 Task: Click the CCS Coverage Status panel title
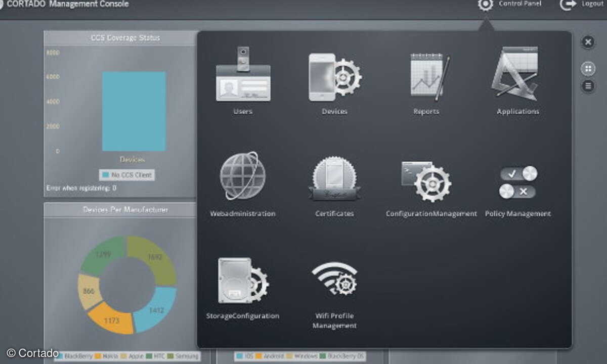pos(125,38)
